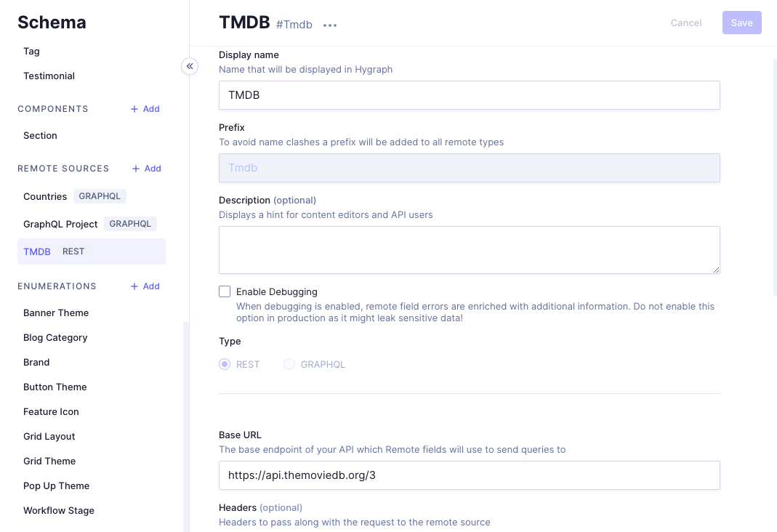Click the Save button

click(x=742, y=23)
